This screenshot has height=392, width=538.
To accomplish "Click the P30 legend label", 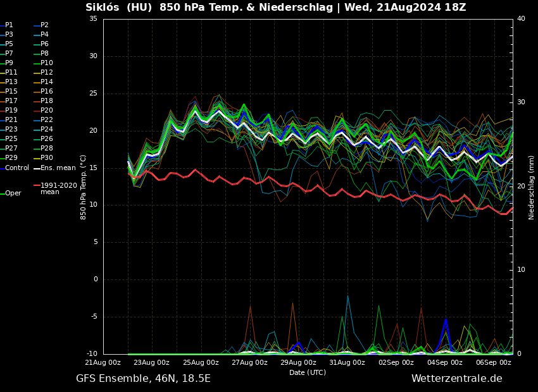I will [x=46, y=158].
